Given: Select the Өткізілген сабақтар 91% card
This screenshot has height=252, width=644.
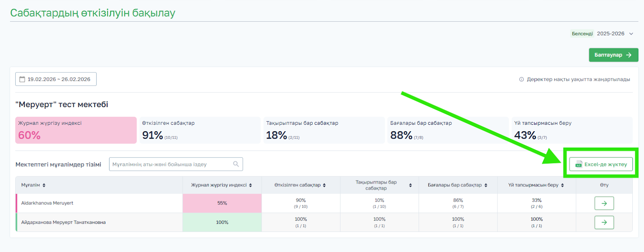Looking at the screenshot, I should [x=200, y=130].
